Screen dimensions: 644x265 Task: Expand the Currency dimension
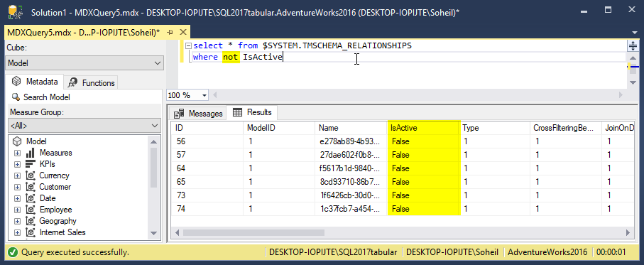click(17, 176)
